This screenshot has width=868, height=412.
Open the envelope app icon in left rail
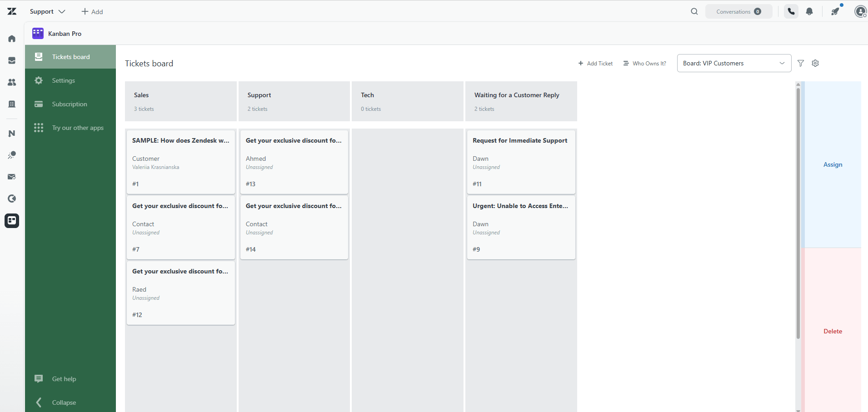12,177
